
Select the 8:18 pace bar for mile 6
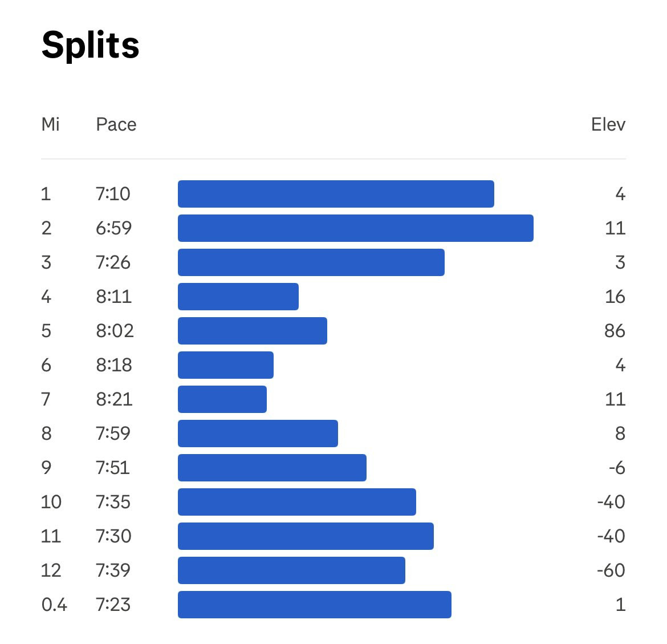pyautogui.click(x=226, y=365)
